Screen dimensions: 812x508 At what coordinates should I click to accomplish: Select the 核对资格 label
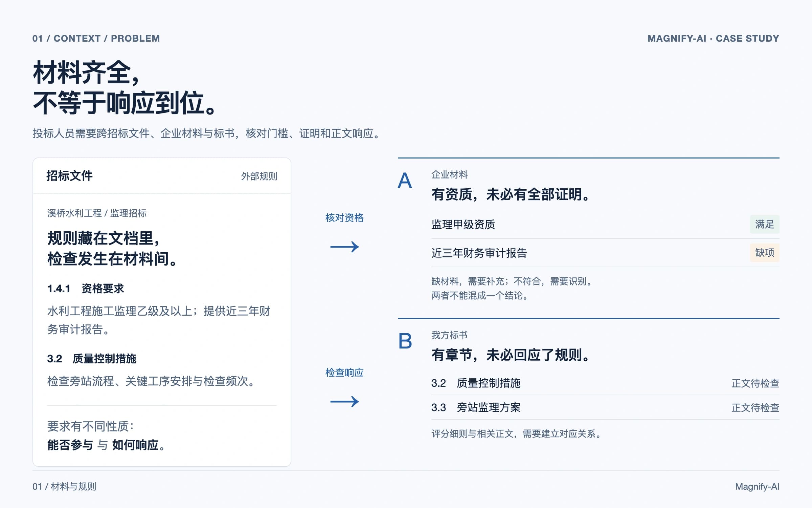point(344,218)
